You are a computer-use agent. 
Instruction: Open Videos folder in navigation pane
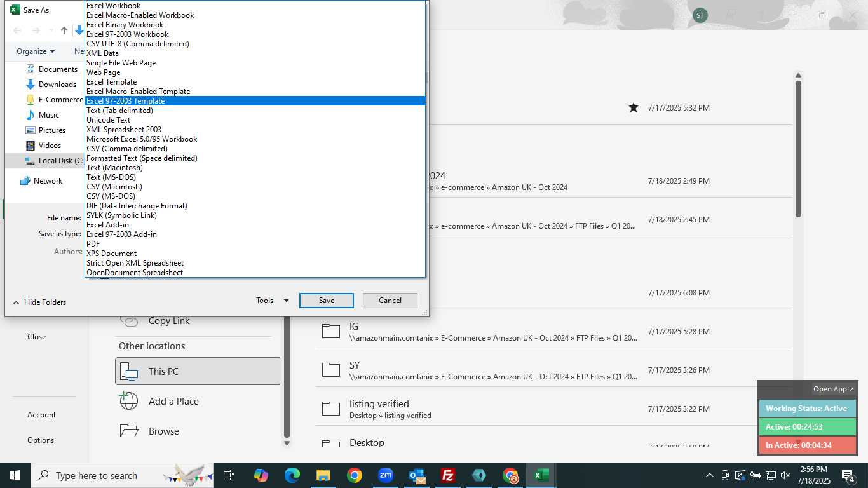(43, 146)
